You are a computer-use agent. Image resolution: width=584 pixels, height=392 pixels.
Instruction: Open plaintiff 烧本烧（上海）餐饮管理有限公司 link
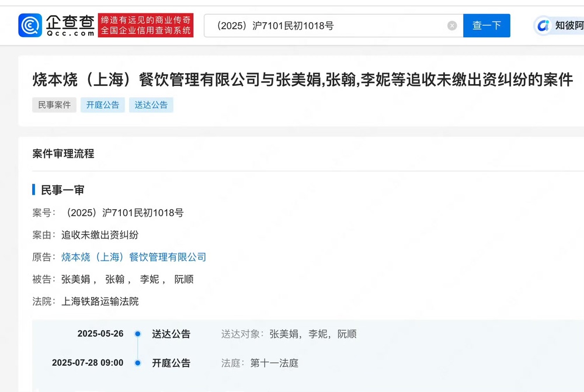[134, 257]
